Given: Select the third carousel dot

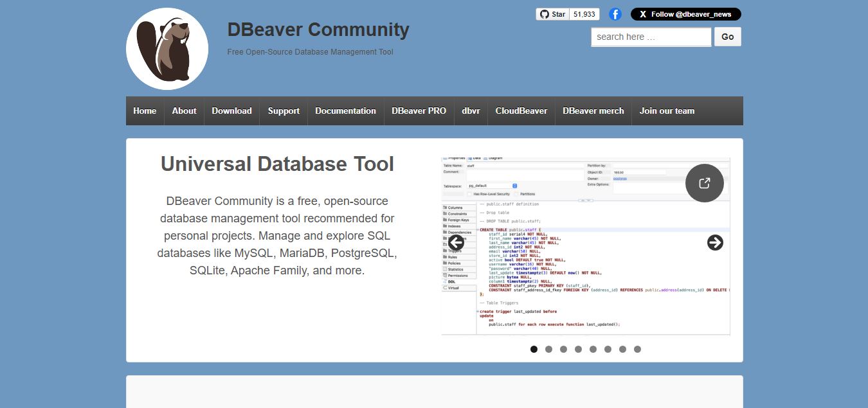Looking at the screenshot, I should tap(563, 350).
